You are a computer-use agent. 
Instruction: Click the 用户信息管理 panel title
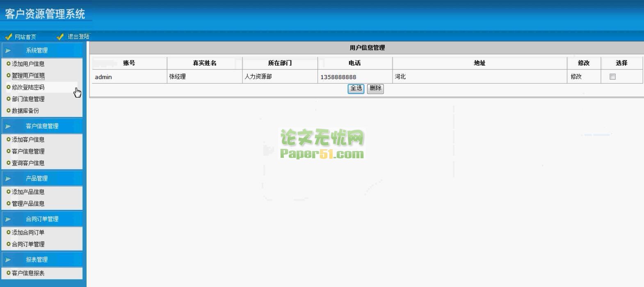pyautogui.click(x=367, y=48)
